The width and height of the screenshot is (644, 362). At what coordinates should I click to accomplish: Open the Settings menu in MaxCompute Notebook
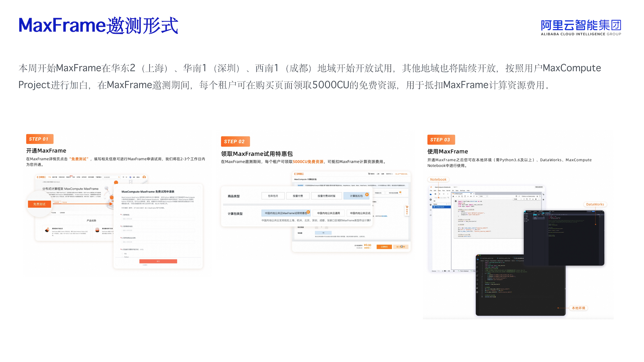tap(462, 190)
